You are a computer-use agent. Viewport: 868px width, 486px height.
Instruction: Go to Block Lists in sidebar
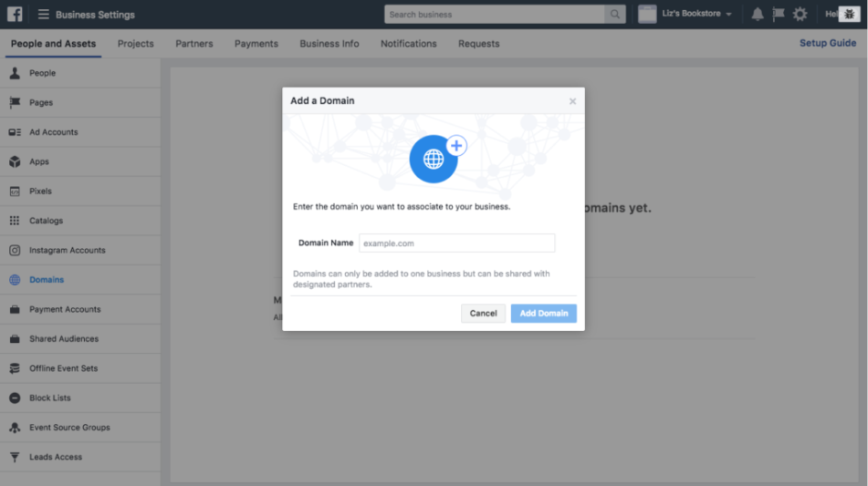49,398
